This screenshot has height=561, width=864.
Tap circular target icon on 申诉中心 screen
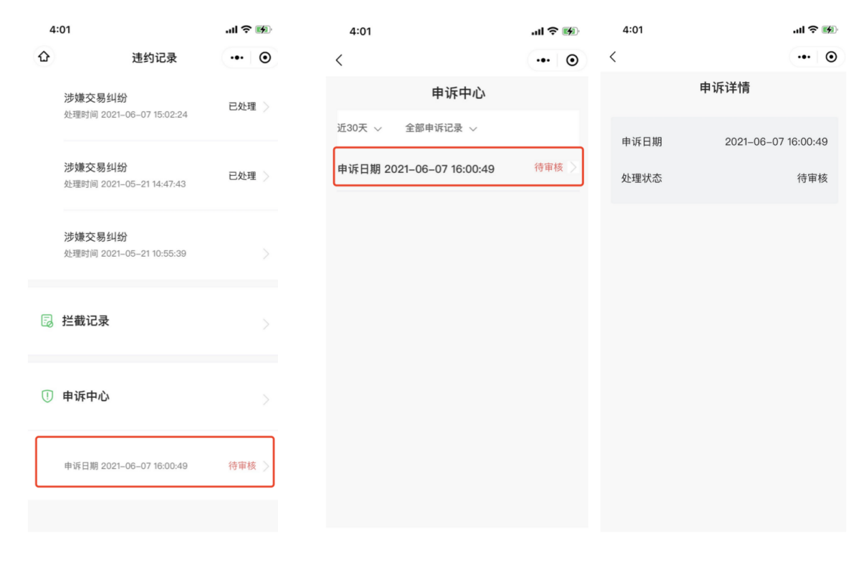click(x=572, y=60)
